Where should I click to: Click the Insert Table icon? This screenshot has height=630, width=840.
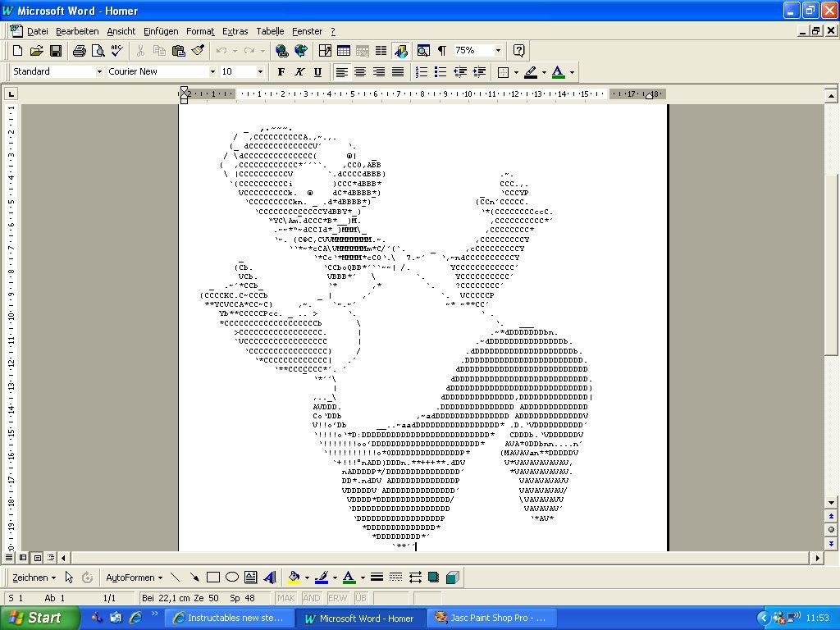click(x=344, y=51)
